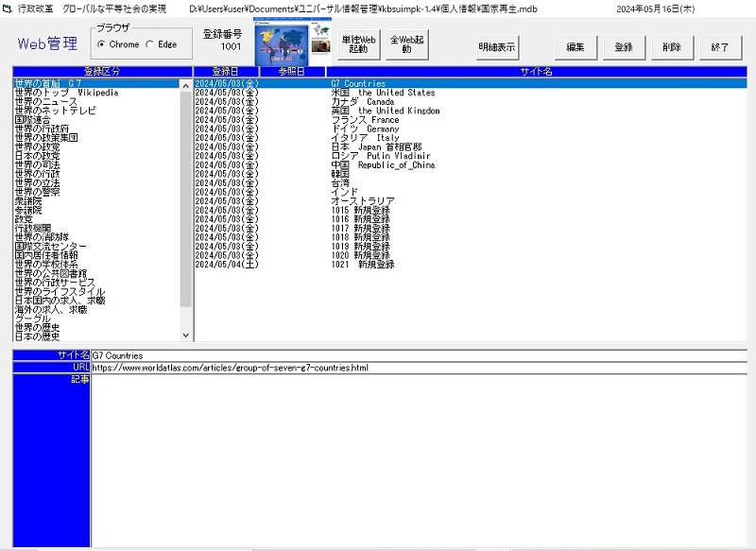Click the small image below 全Web起動 button

319,45
